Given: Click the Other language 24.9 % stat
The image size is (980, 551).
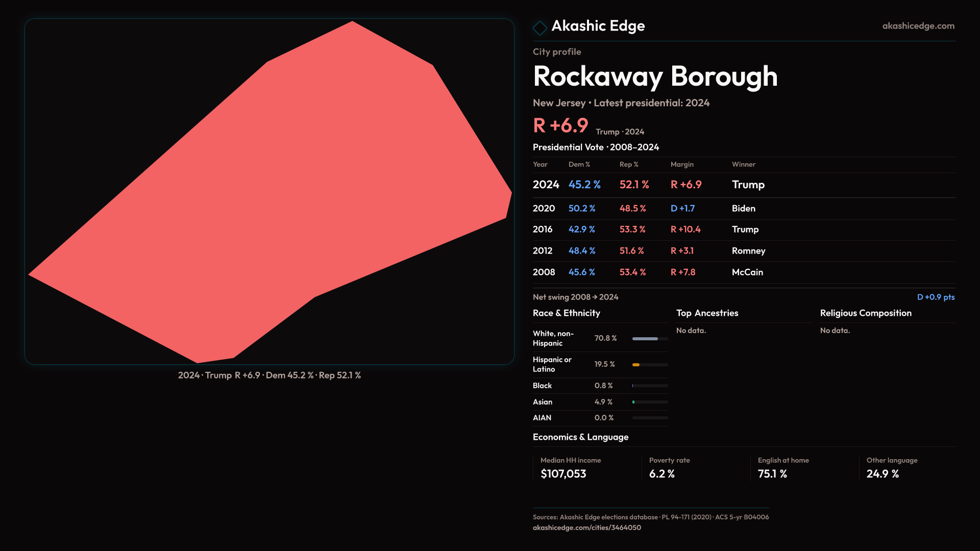Looking at the screenshot, I should click(882, 474).
